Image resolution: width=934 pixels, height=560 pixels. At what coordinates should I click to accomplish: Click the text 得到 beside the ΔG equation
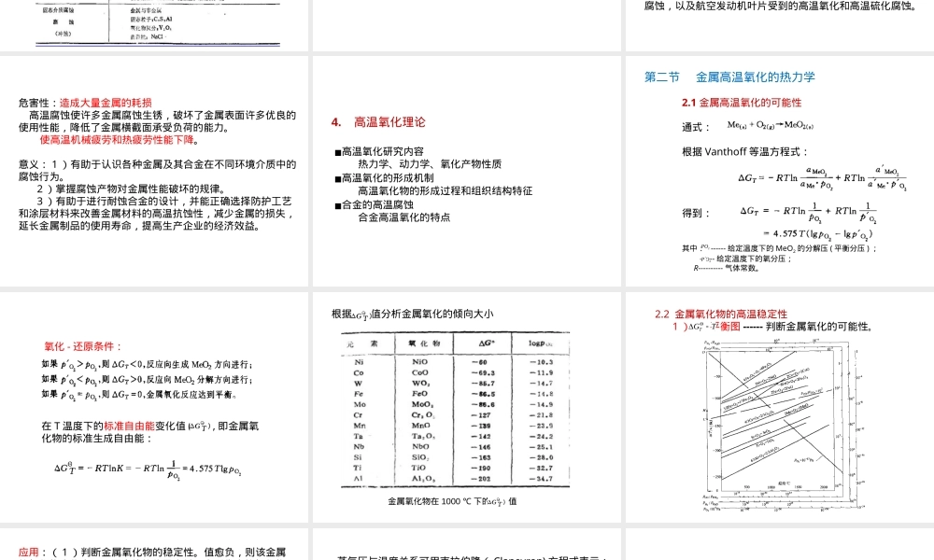tap(695, 213)
